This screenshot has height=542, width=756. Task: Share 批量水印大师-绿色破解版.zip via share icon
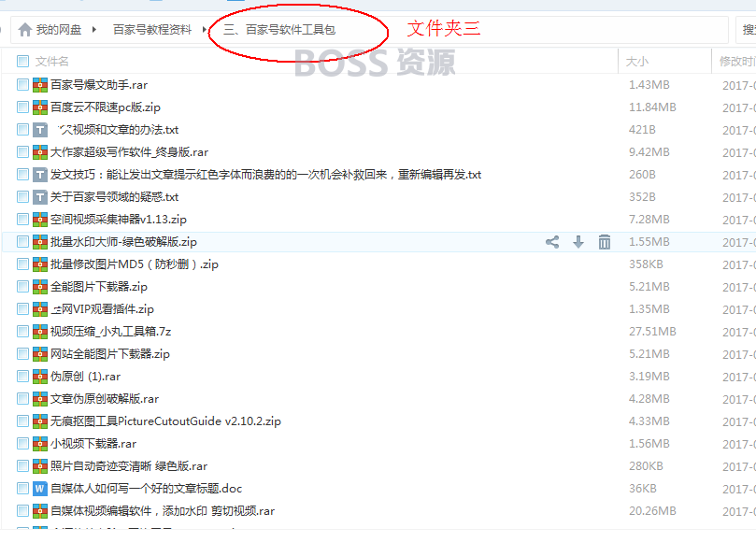(552, 242)
